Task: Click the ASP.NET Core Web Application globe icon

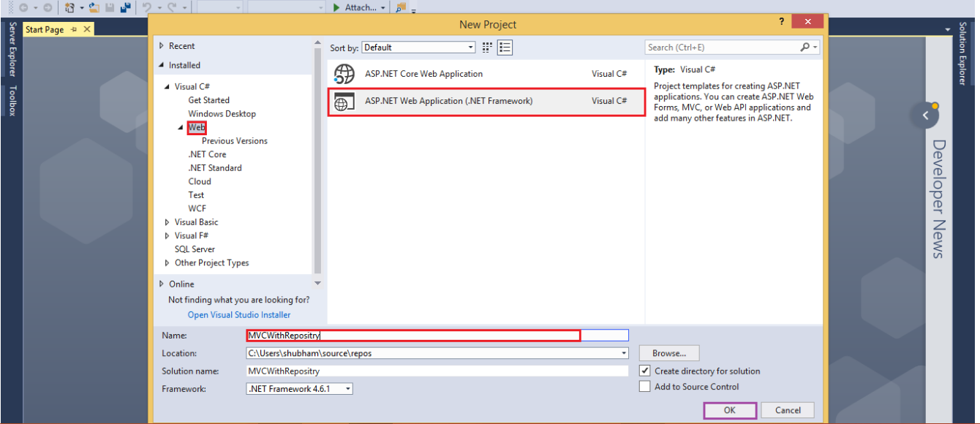Action: click(x=344, y=74)
